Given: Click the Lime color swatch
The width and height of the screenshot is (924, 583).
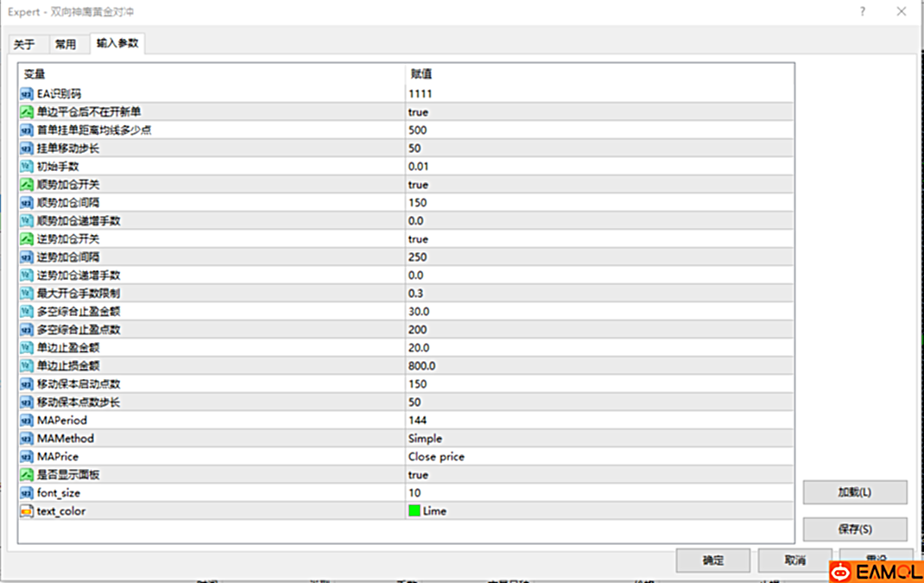Looking at the screenshot, I should tap(415, 511).
